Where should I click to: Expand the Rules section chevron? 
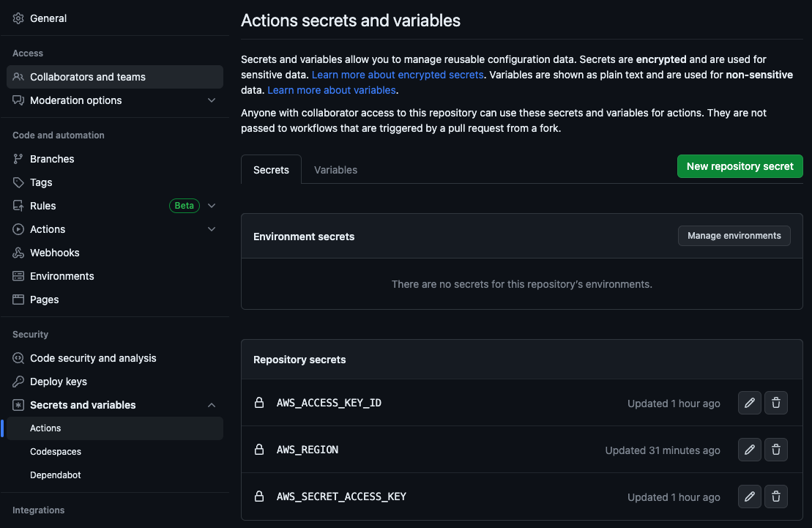point(212,206)
